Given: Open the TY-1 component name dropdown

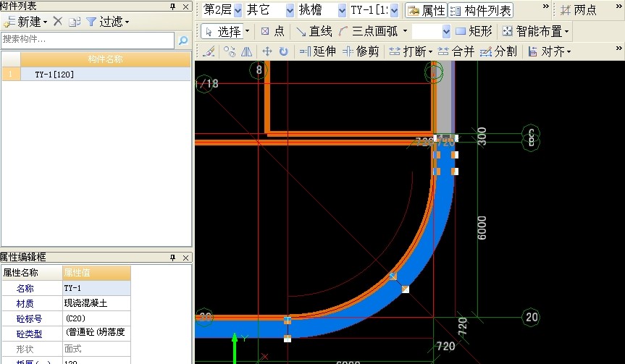Looking at the screenshot, I should [x=394, y=10].
